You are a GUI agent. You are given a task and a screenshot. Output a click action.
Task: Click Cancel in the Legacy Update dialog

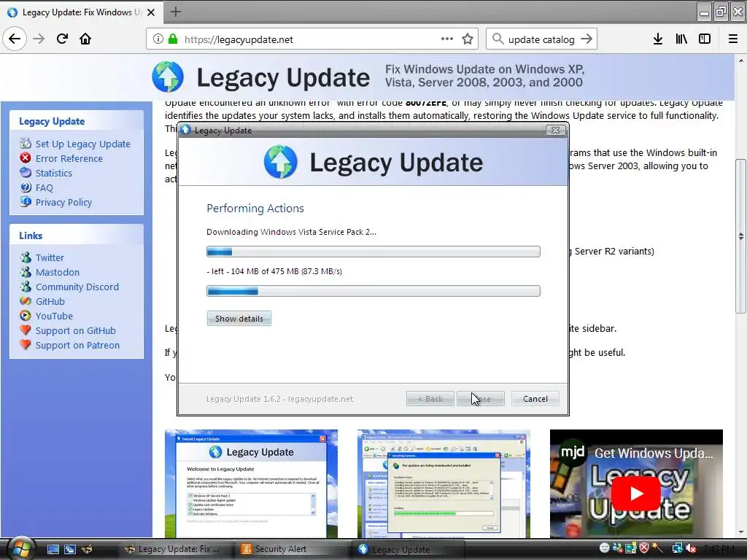[x=535, y=399]
